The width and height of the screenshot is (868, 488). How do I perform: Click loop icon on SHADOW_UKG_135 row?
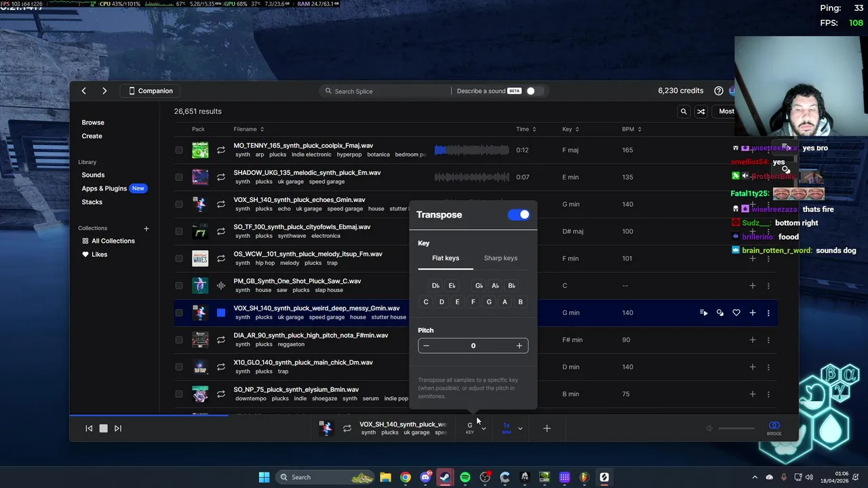point(221,177)
